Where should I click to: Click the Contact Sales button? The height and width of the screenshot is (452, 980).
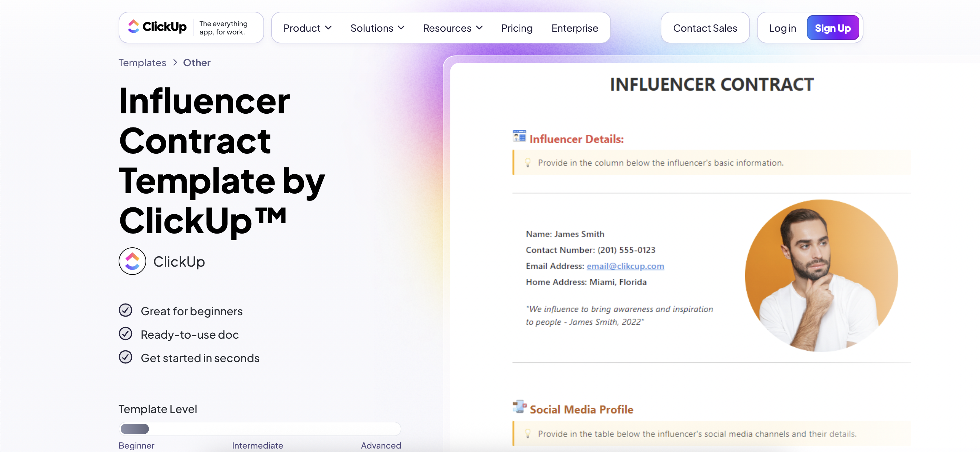point(704,28)
